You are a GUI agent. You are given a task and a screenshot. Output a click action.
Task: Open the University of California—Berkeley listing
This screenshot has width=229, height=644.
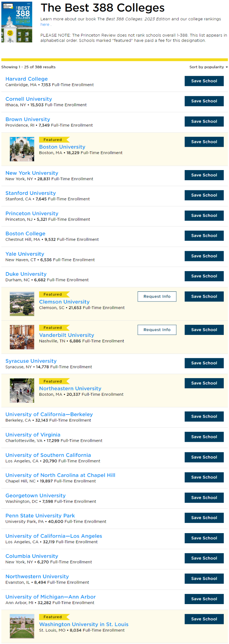pos(49,414)
